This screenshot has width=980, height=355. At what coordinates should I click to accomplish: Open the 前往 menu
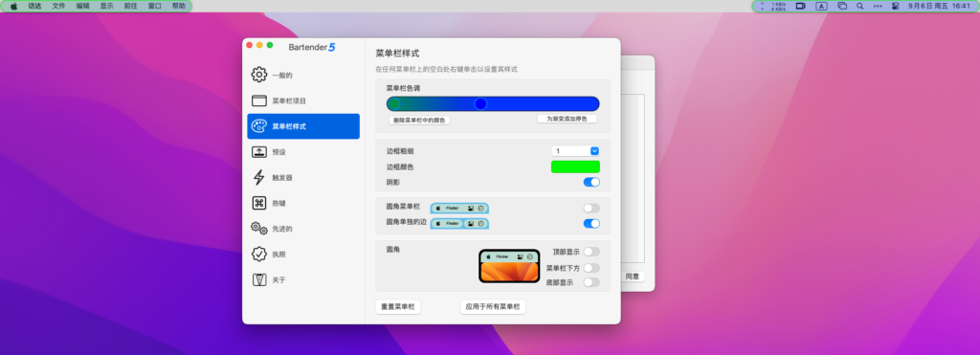coord(130,6)
